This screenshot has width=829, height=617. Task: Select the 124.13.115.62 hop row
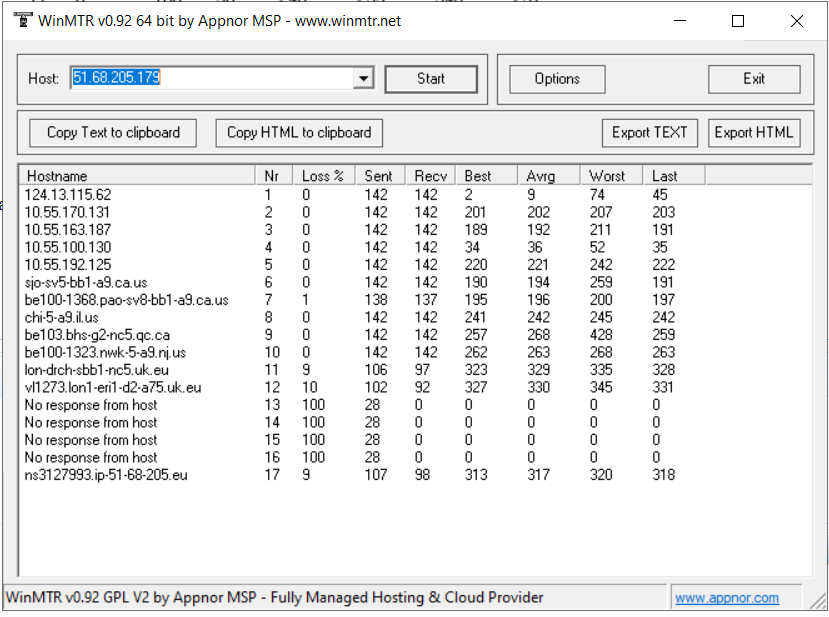pyautogui.click(x=68, y=195)
